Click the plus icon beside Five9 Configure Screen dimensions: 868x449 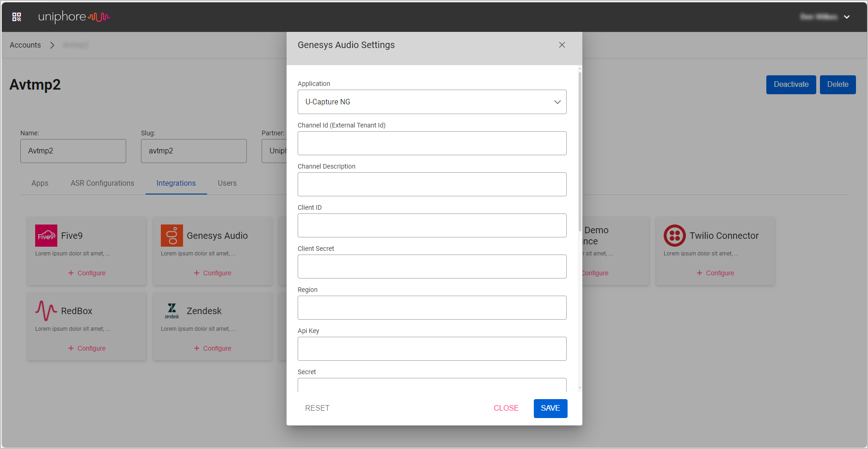coord(71,273)
